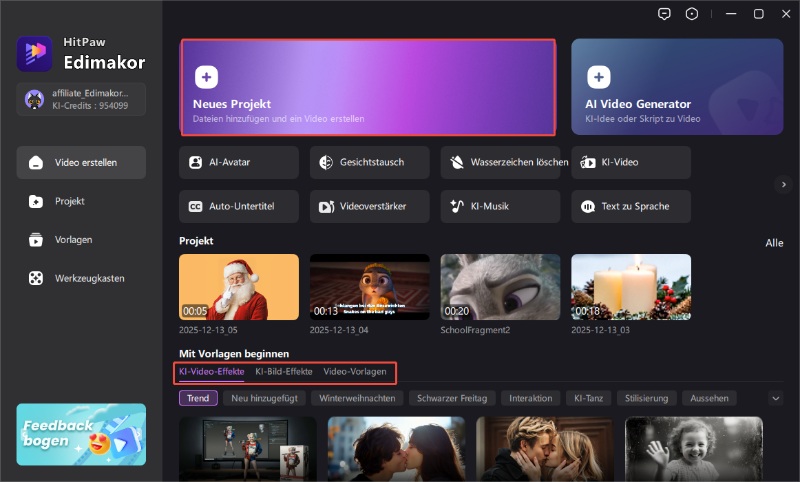Viewport: 800px width, 482px height.
Task: Switch to KI-Video-Effekte tab
Action: pos(211,371)
